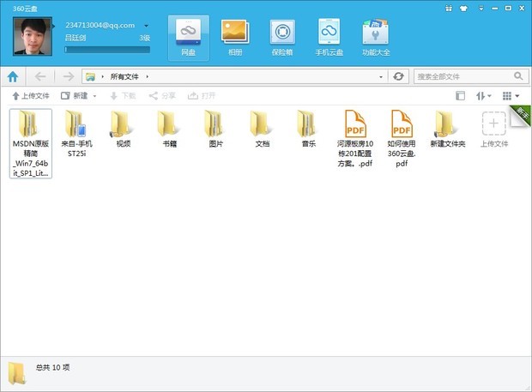This screenshot has height=392, width=532.
Task: Open the grid view mode dropdown
Action: tap(511, 96)
